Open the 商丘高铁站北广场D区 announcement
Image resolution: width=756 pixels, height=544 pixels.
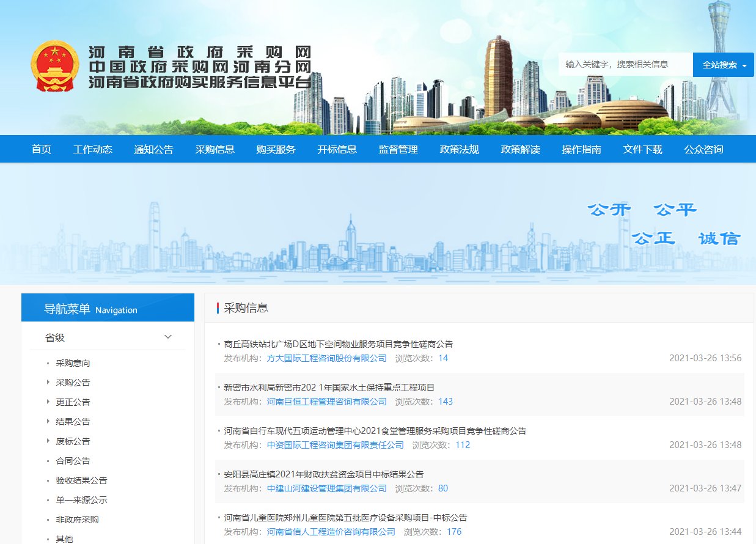pyautogui.click(x=340, y=344)
